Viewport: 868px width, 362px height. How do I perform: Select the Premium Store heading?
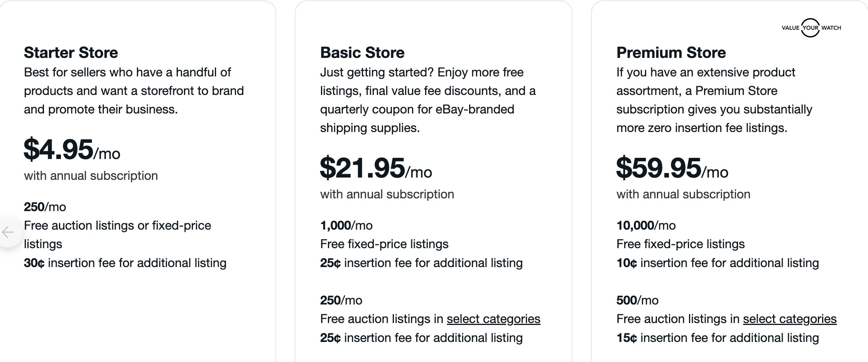671,52
